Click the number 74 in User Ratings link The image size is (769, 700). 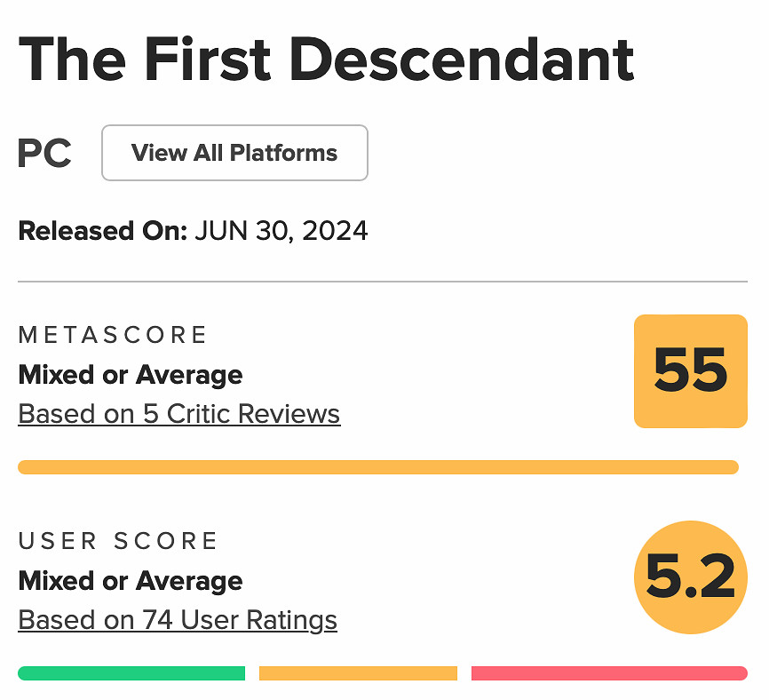(157, 619)
